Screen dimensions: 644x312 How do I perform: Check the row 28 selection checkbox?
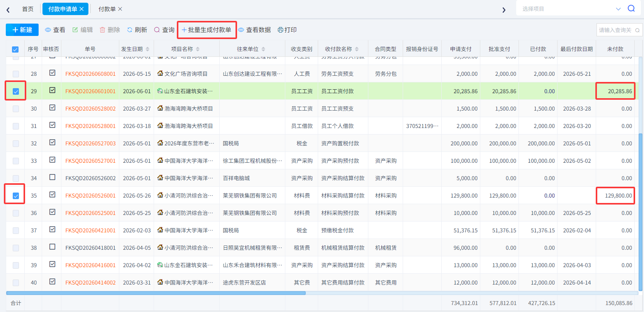(16, 74)
